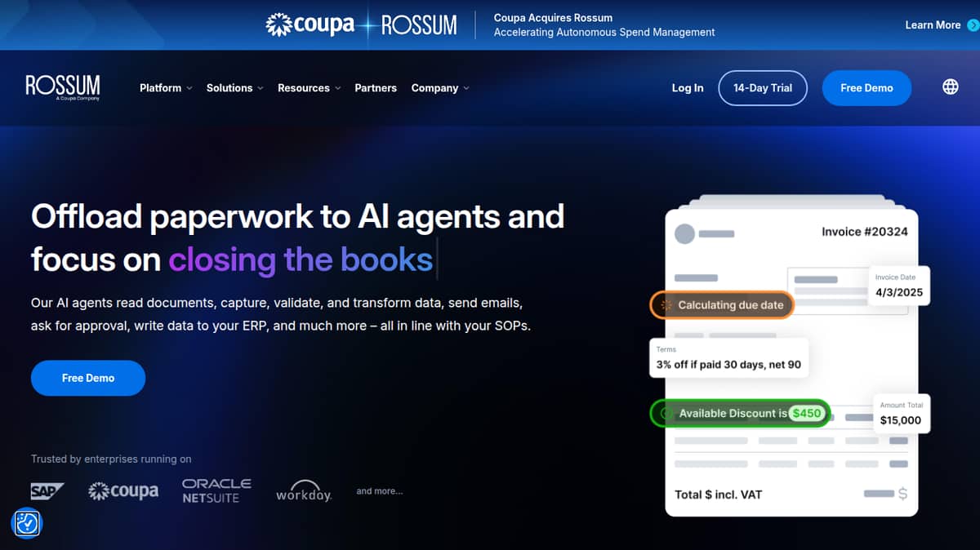Click the Log In link
The image size is (980, 550).
point(688,88)
